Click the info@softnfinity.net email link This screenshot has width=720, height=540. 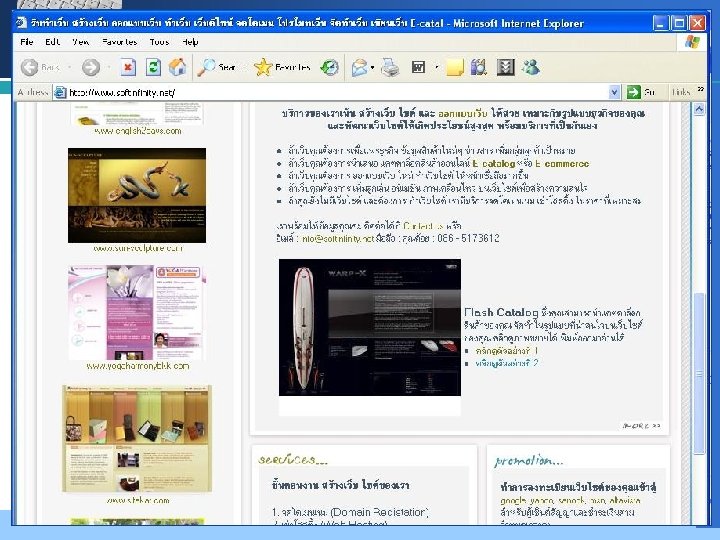coord(338,238)
